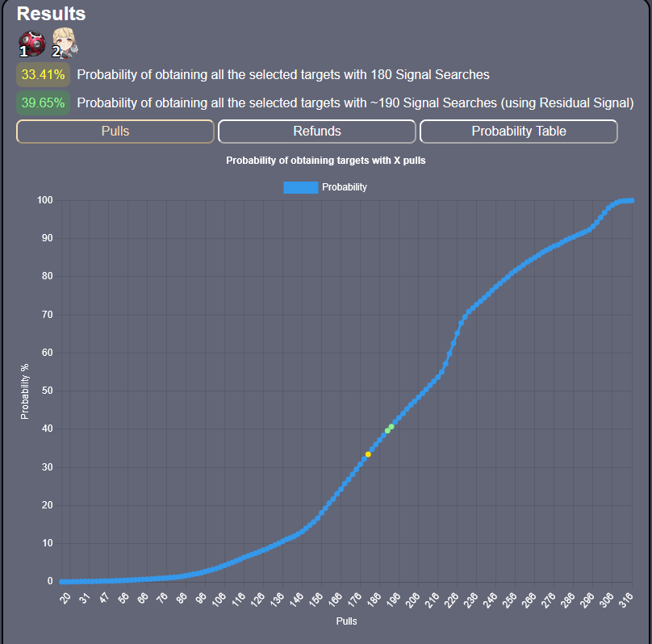Click the Results heading
This screenshot has height=644, width=652.
[x=51, y=14]
